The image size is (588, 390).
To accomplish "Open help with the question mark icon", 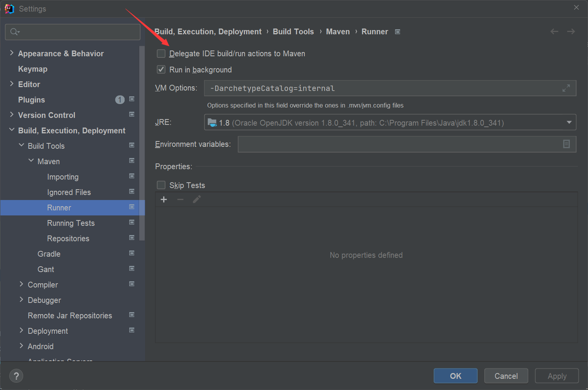I will pos(16,376).
